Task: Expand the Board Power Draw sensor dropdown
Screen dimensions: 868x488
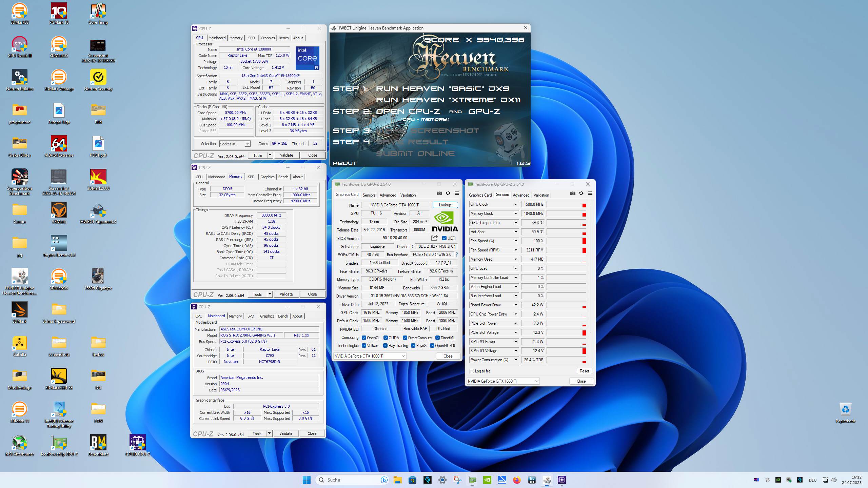Action: point(516,305)
